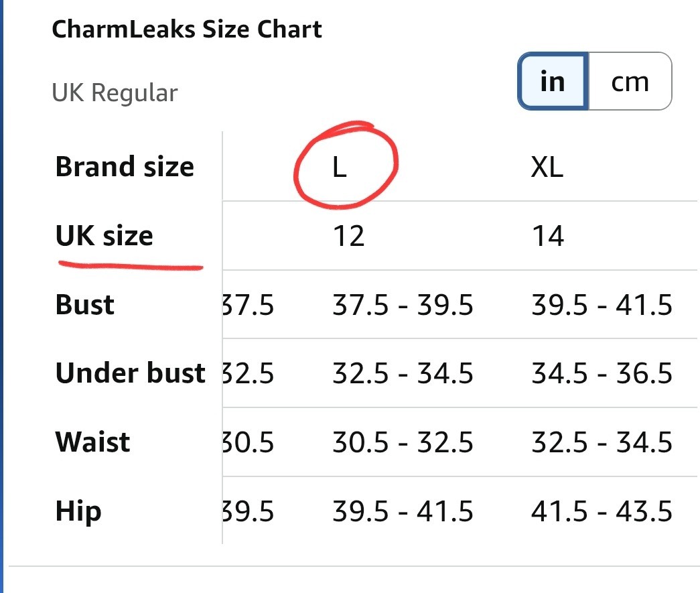Select Waist measurement for size XL
Image resolution: width=700 pixels, height=593 pixels.
coord(602,443)
